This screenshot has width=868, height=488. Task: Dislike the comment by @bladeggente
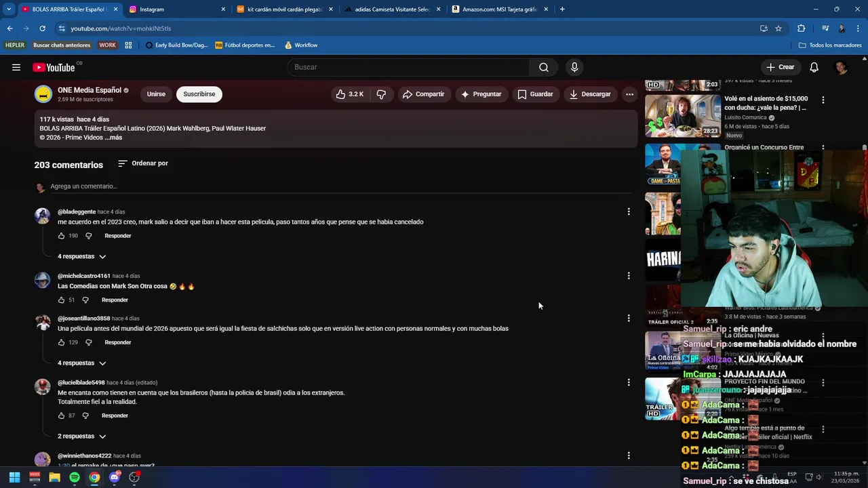point(88,236)
